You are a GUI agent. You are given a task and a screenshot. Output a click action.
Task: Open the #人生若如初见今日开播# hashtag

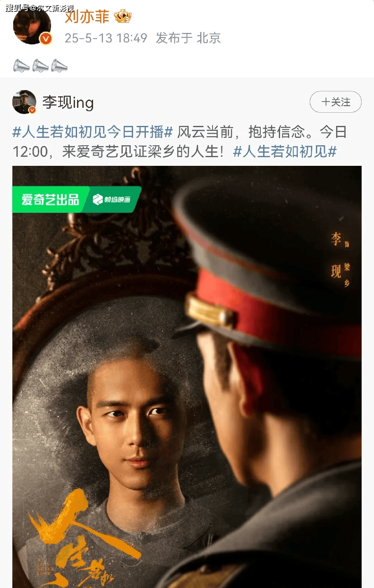(x=93, y=132)
